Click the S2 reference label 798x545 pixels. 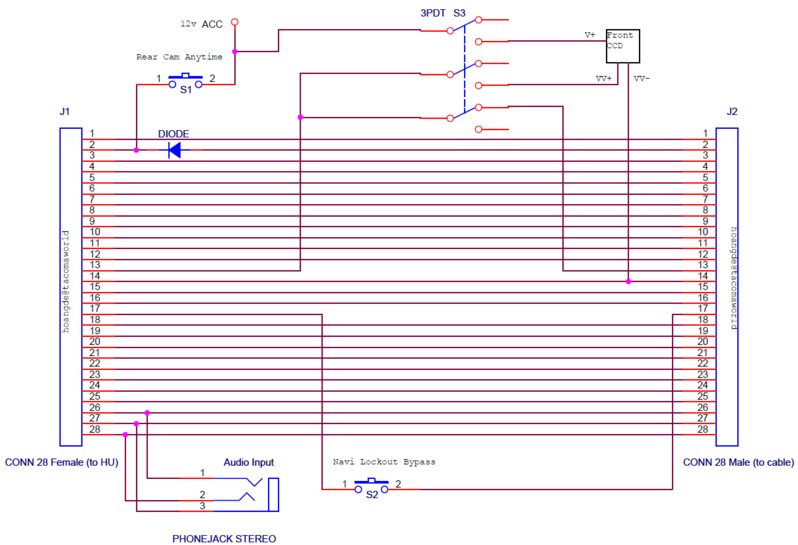(372, 495)
